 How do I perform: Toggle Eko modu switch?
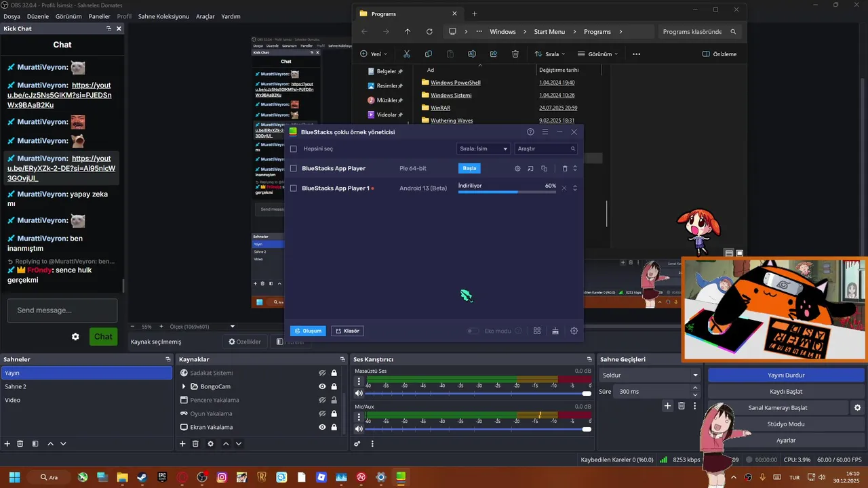coord(473,331)
